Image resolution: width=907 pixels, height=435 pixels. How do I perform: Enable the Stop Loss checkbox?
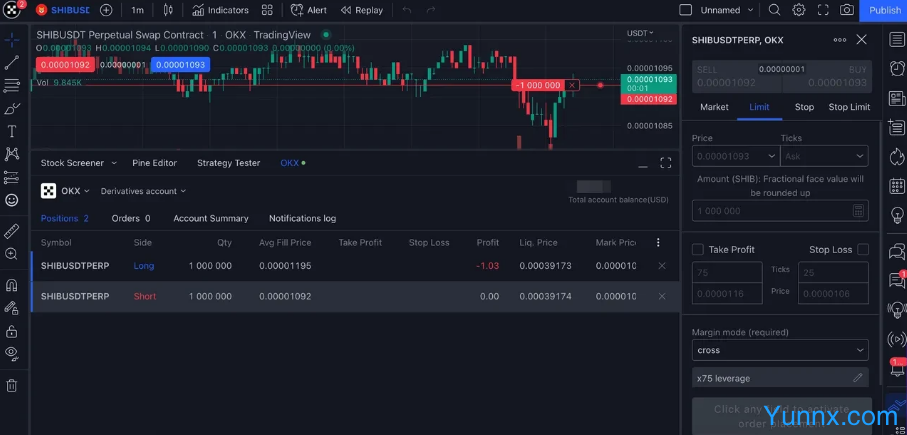point(863,249)
